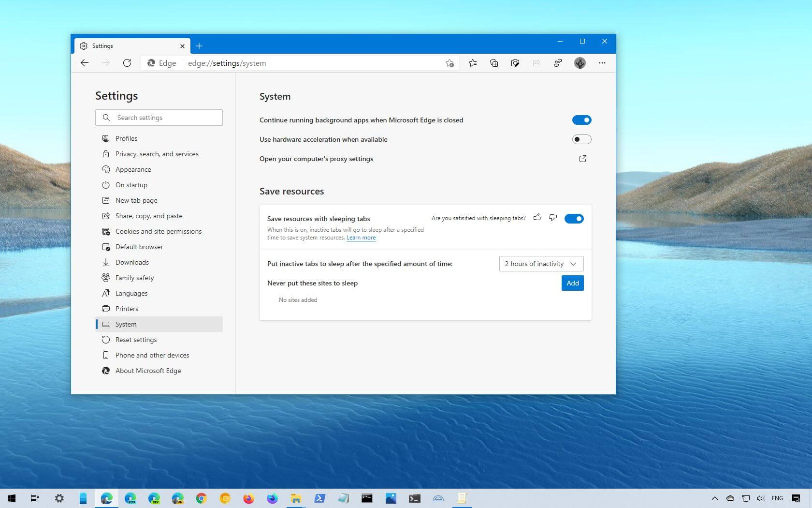Expand the new tab button in tab strip
Image resolution: width=812 pixels, height=508 pixels.
point(199,45)
